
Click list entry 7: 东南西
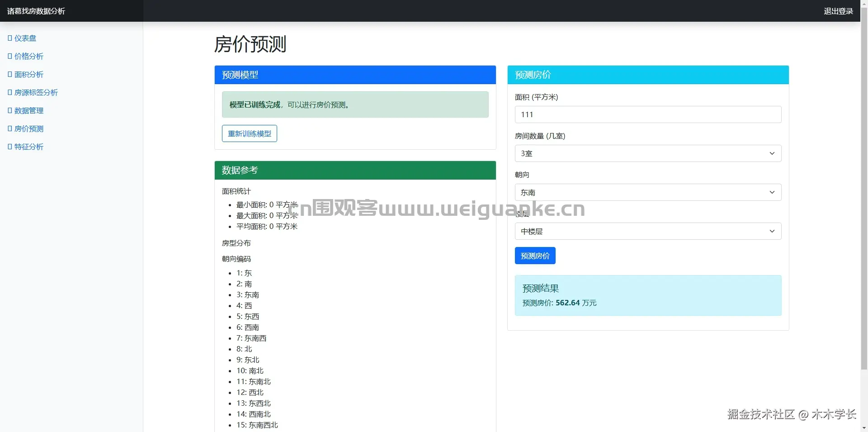point(251,338)
